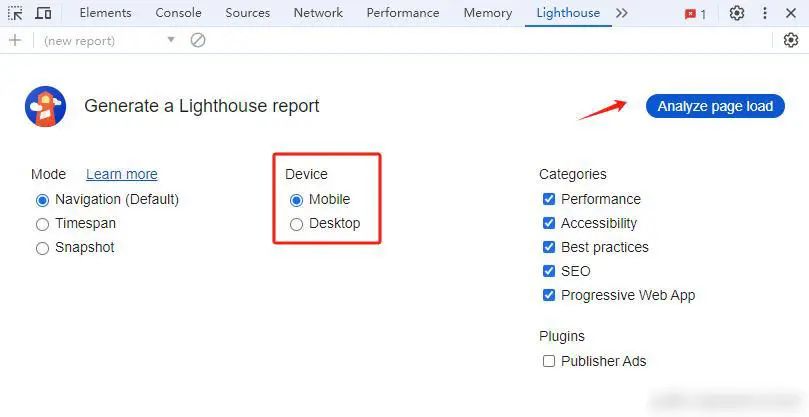809x417 pixels.
Task: Click the red issues counter badge
Action: 695,13
